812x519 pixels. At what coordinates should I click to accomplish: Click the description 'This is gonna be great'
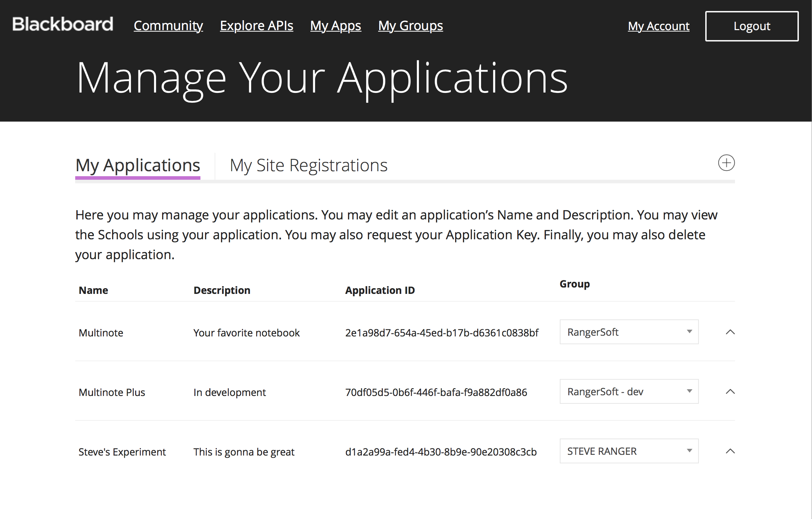coord(244,452)
